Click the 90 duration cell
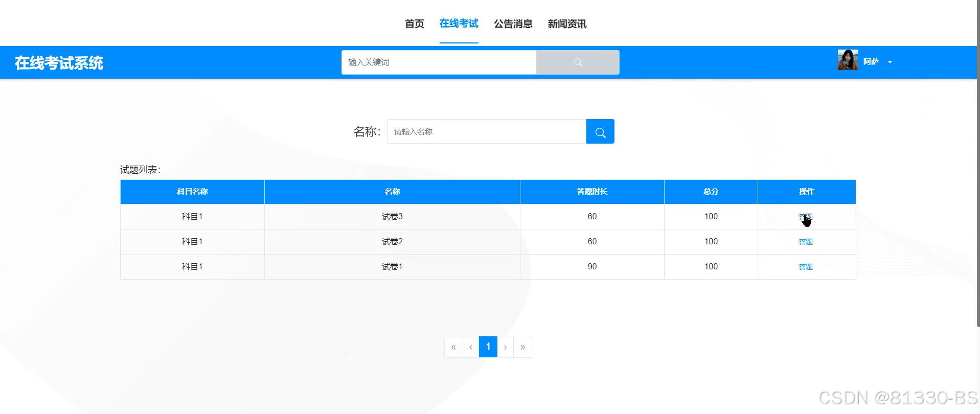The width and height of the screenshot is (980, 414). pos(592,267)
